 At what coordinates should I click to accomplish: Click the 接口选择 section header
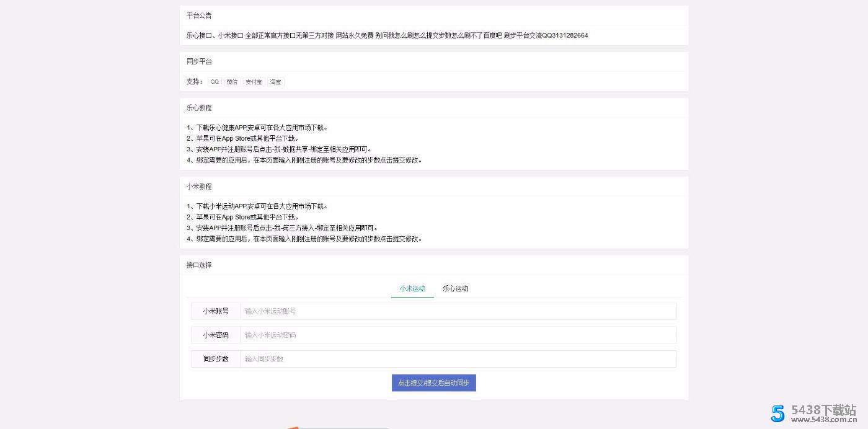[199, 265]
